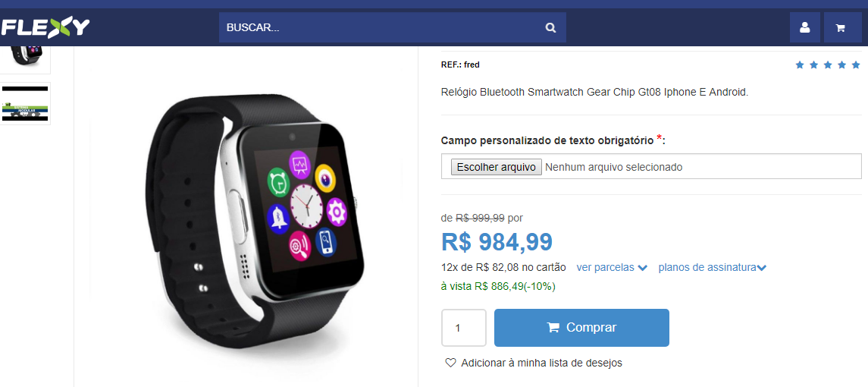Screen dimensions: 868x387
Task: Click the quantity input field
Action: point(464,328)
